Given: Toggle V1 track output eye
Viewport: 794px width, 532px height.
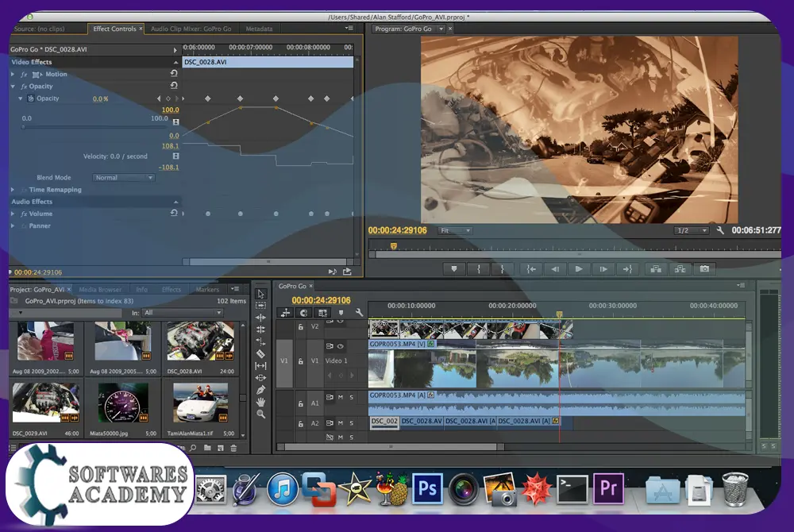Looking at the screenshot, I should click(341, 346).
